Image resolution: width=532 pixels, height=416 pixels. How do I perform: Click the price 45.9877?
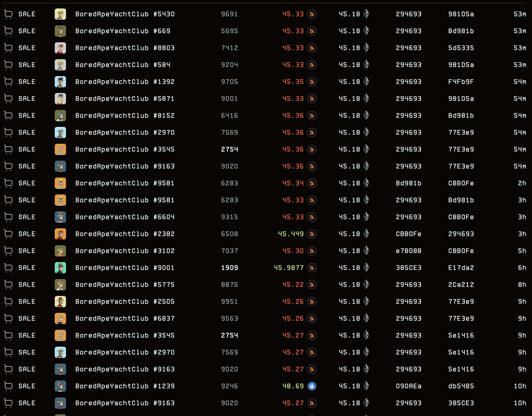point(289,268)
